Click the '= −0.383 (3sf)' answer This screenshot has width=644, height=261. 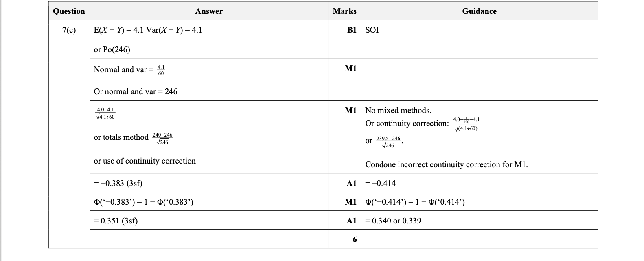coord(118,183)
